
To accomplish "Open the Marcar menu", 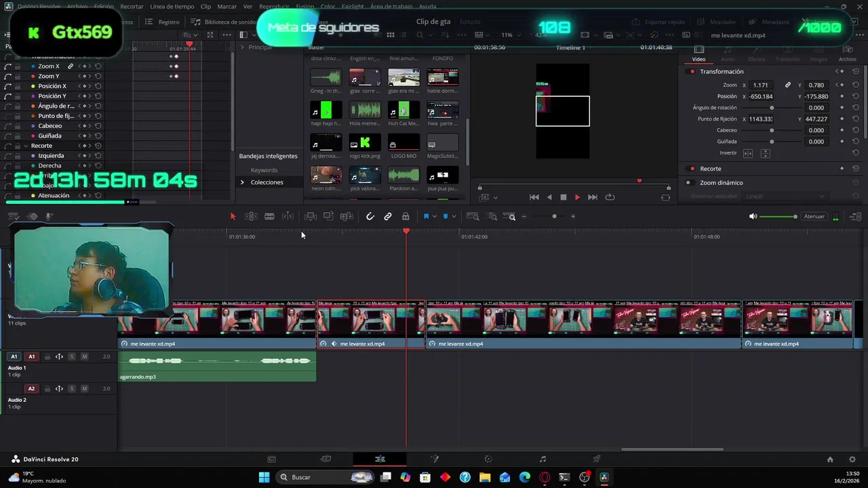I will pos(227,6).
